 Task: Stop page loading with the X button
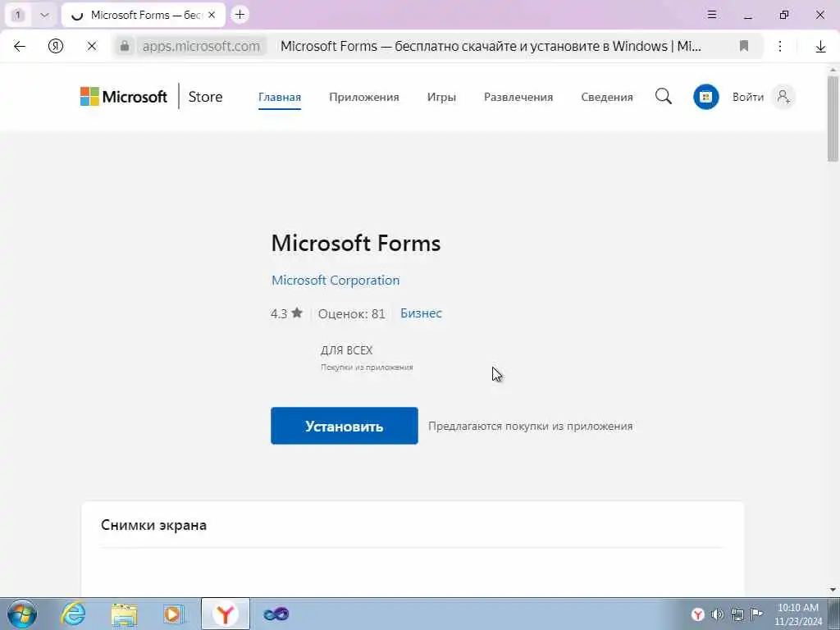92,47
